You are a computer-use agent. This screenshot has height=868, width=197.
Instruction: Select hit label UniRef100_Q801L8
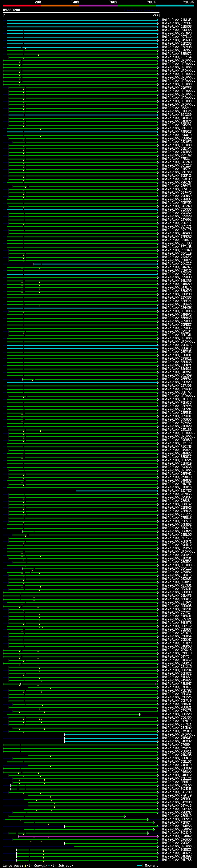(177, 568)
